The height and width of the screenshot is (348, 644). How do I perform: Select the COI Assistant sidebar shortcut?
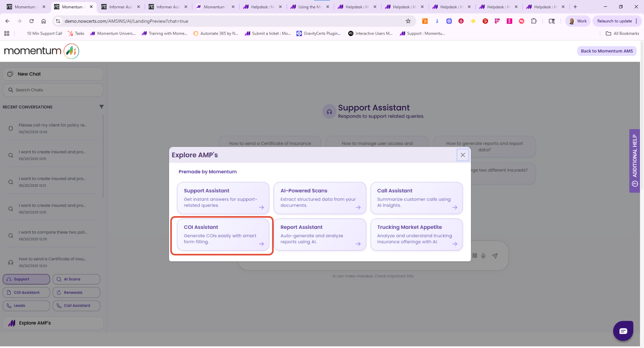[26, 292]
